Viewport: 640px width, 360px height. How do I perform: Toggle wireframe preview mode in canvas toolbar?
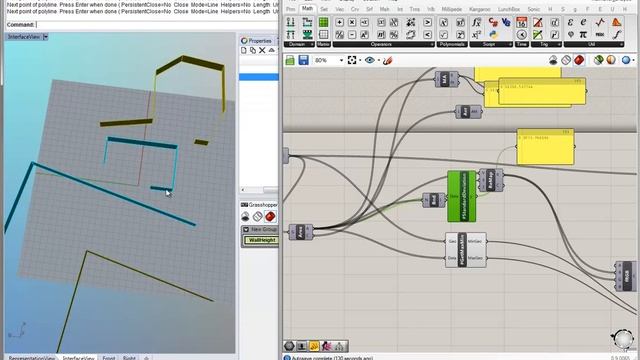coord(566,60)
